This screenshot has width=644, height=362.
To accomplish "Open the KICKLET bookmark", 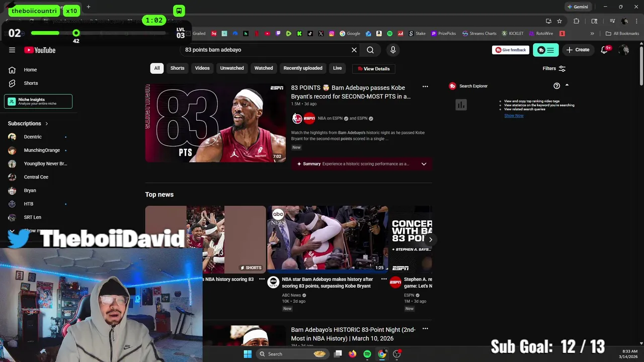I will [512, 34].
